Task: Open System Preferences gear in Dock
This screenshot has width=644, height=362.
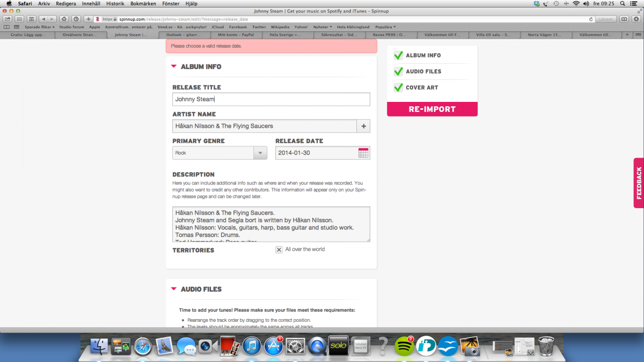Action: coord(295,346)
